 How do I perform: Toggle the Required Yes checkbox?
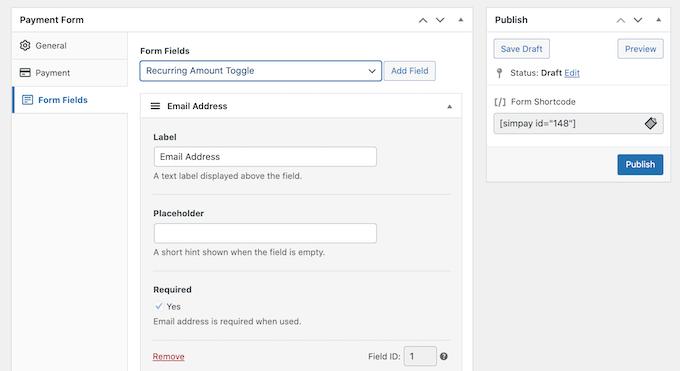point(159,306)
